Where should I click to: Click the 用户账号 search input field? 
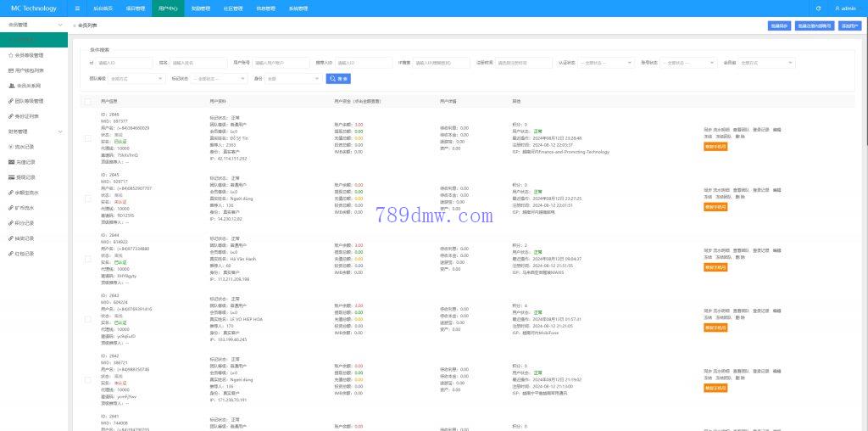(281, 62)
